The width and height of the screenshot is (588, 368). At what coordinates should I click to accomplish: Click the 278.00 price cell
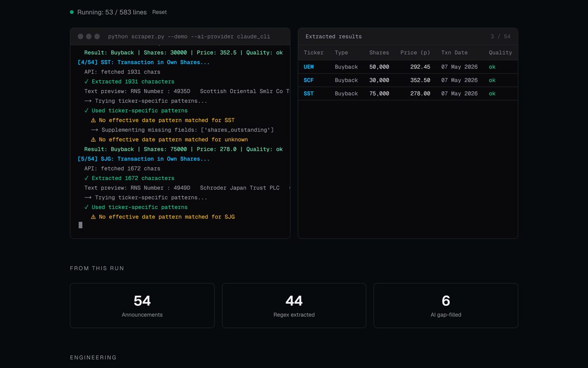(420, 93)
